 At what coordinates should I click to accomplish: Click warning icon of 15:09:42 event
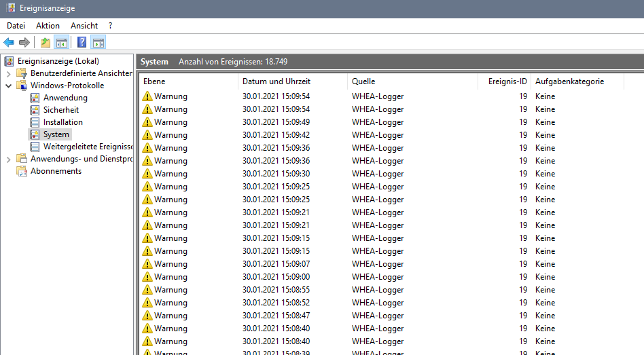[x=147, y=135]
